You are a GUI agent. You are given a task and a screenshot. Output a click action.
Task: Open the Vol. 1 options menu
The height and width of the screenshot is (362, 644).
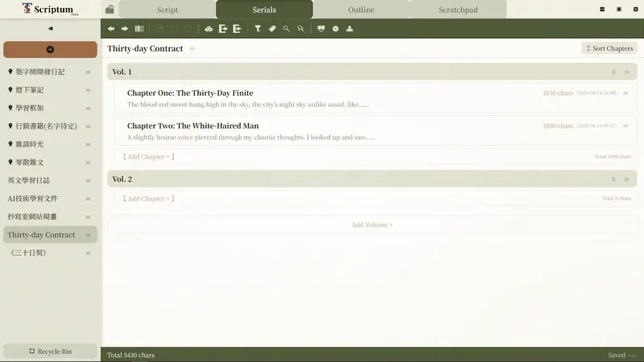(x=627, y=72)
